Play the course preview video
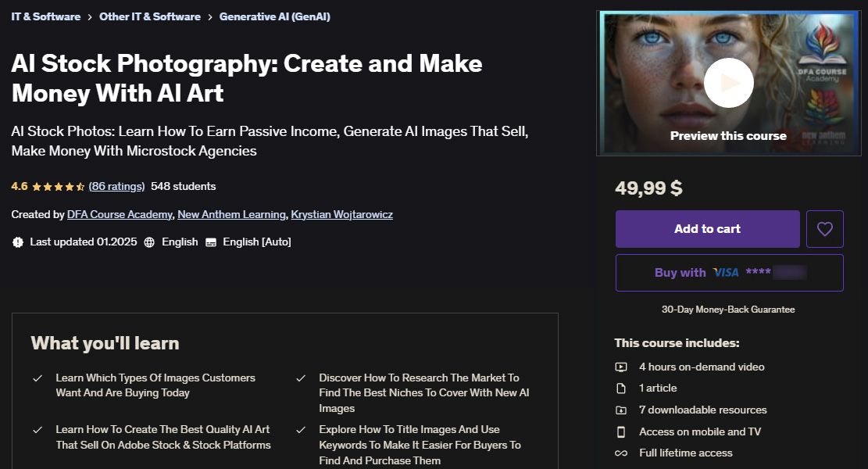 pyautogui.click(x=728, y=83)
